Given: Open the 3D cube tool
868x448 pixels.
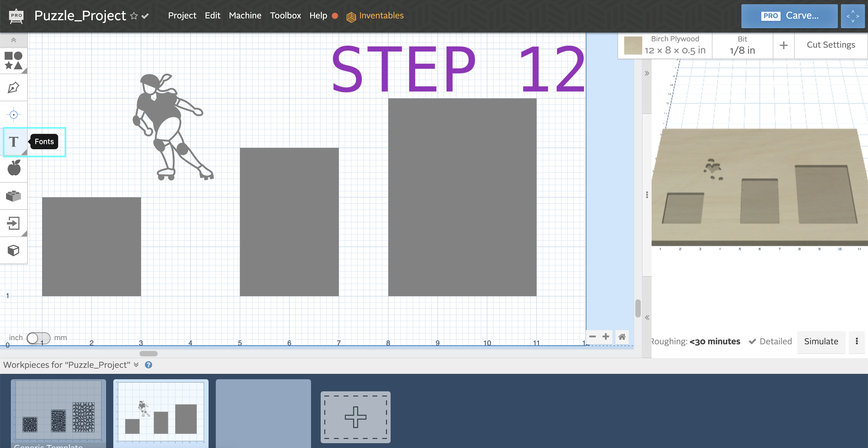Looking at the screenshot, I should pyautogui.click(x=14, y=250).
